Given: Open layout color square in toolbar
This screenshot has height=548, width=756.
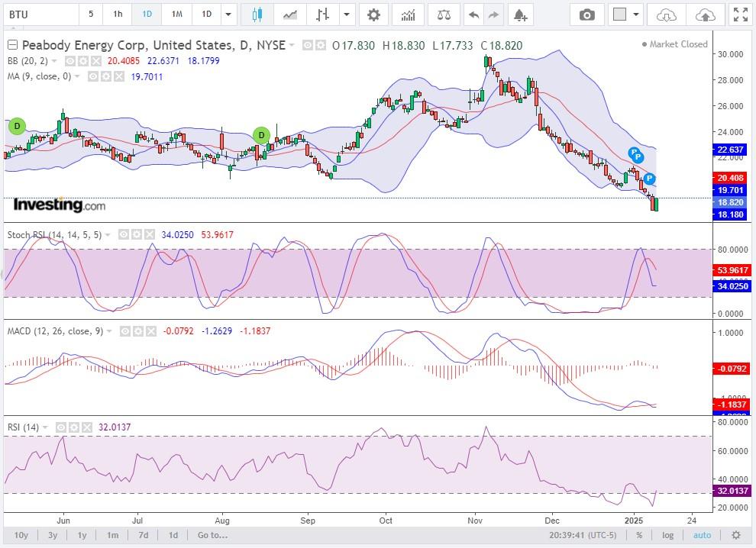Looking at the screenshot, I should pyautogui.click(x=619, y=15).
